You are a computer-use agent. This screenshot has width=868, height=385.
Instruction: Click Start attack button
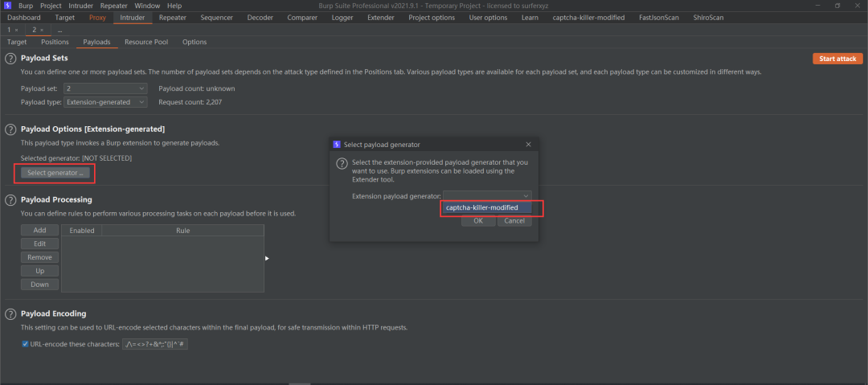tap(837, 59)
